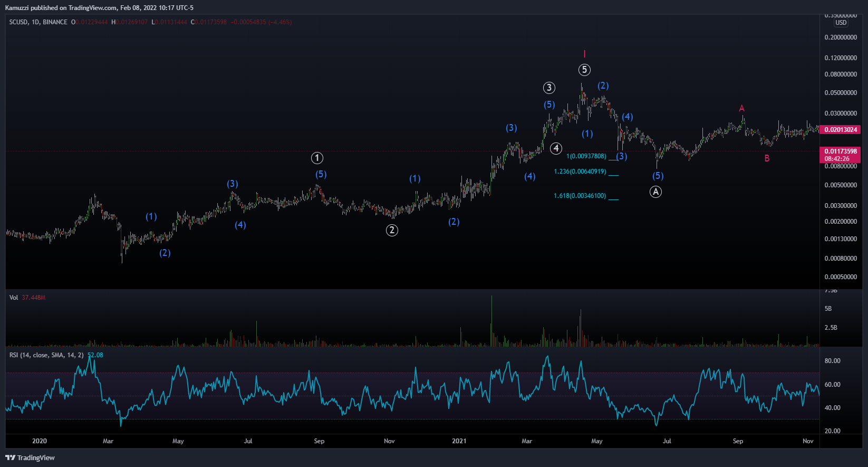Click the 0.02013024 red price tag
This screenshot has height=467, width=868.
pyautogui.click(x=841, y=130)
